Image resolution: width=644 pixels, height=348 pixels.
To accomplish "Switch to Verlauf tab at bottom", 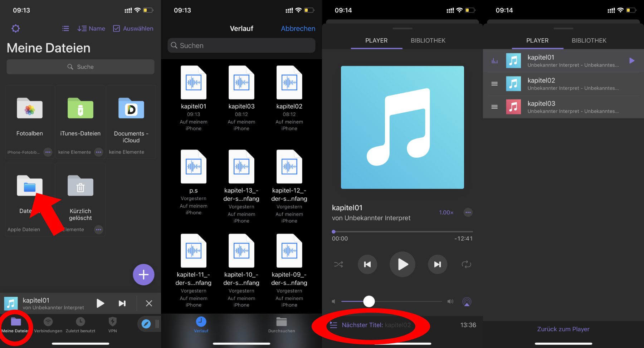I will [x=201, y=325].
